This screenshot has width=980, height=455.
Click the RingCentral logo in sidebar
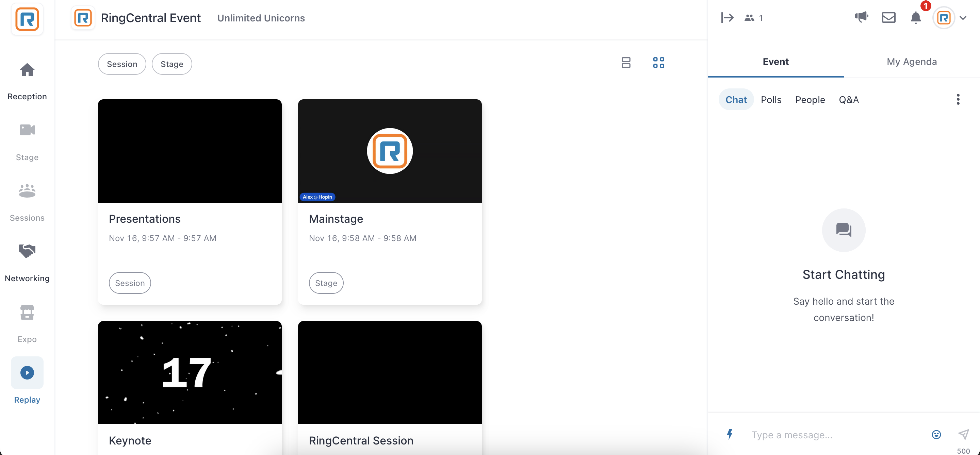27,19
